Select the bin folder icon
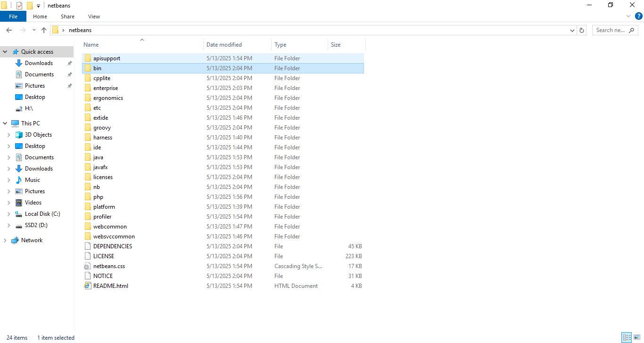 [x=88, y=68]
